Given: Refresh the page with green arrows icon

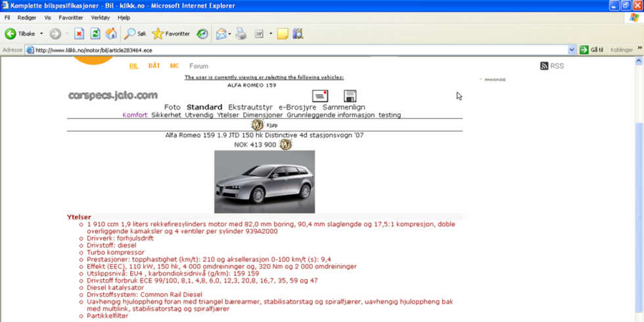Looking at the screenshot, I should [95, 34].
